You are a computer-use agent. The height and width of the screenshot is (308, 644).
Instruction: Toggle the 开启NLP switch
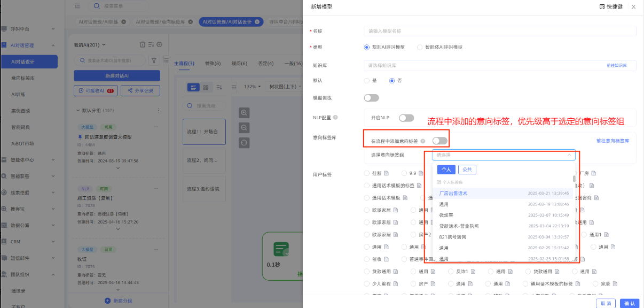(x=406, y=118)
